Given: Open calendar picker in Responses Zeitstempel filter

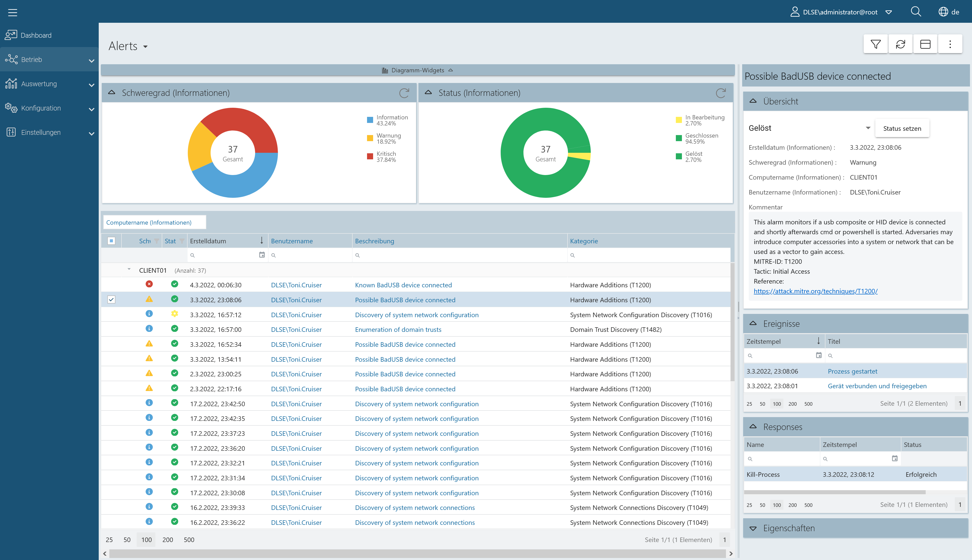Looking at the screenshot, I should click(x=895, y=459).
